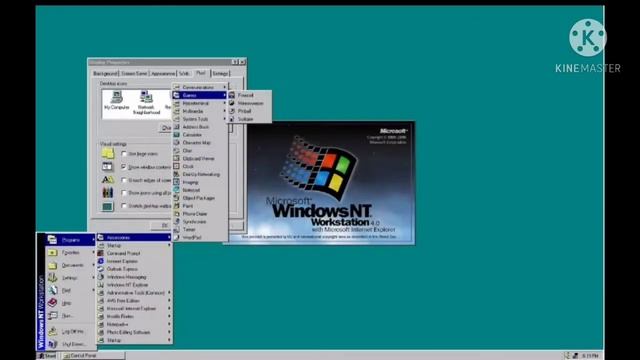Launch Minesweeper from the Games submenu

pyautogui.click(x=249, y=103)
